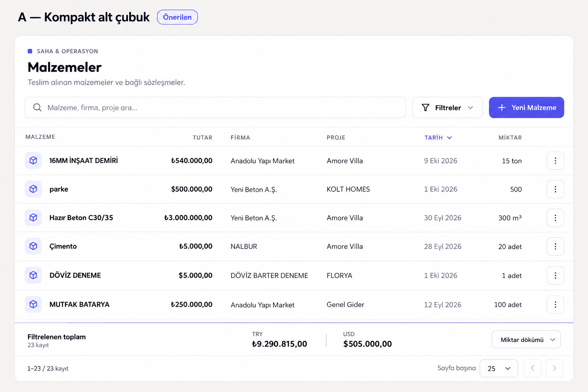The height and width of the screenshot is (392, 588).
Task: Open row actions menu for Çimento
Action: click(555, 247)
